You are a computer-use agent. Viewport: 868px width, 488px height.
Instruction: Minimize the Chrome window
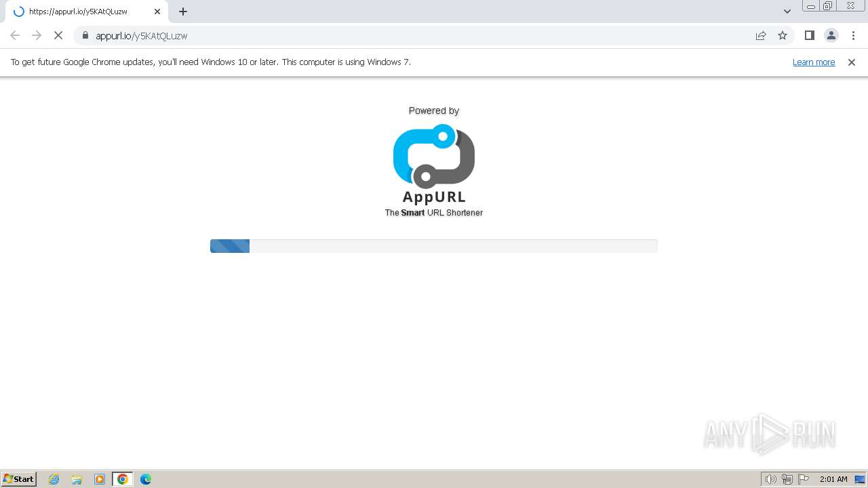coord(810,6)
